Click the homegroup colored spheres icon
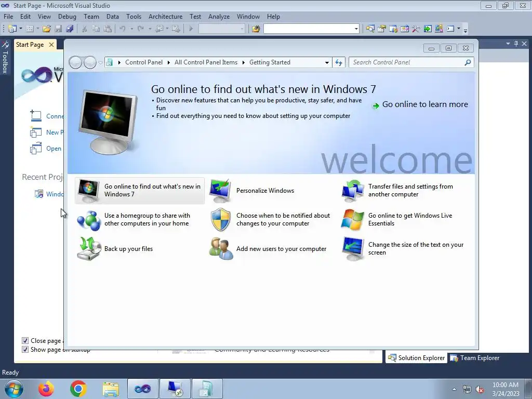The height and width of the screenshot is (399, 532). pos(88,220)
